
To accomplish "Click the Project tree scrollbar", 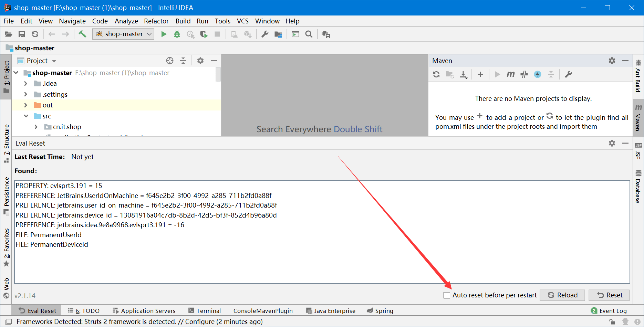I will click(x=218, y=74).
